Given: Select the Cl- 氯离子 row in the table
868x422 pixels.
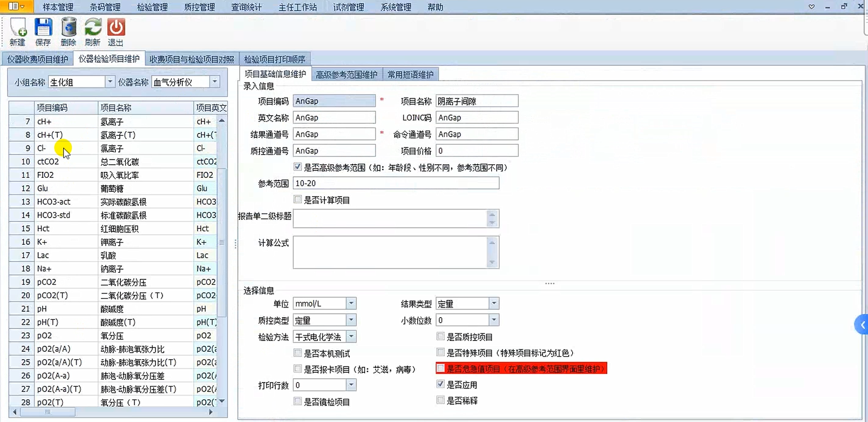Looking at the screenshot, I should (x=113, y=148).
